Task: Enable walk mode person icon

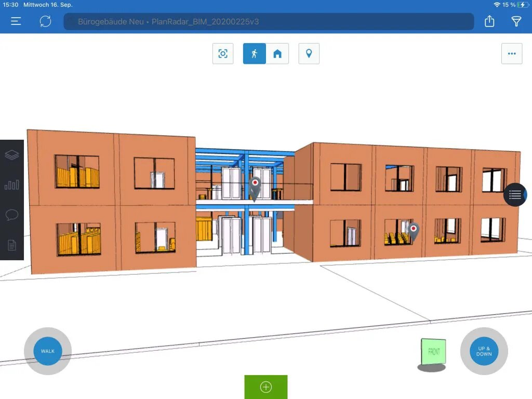Action: pyautogui.click(x=255, y=54)
